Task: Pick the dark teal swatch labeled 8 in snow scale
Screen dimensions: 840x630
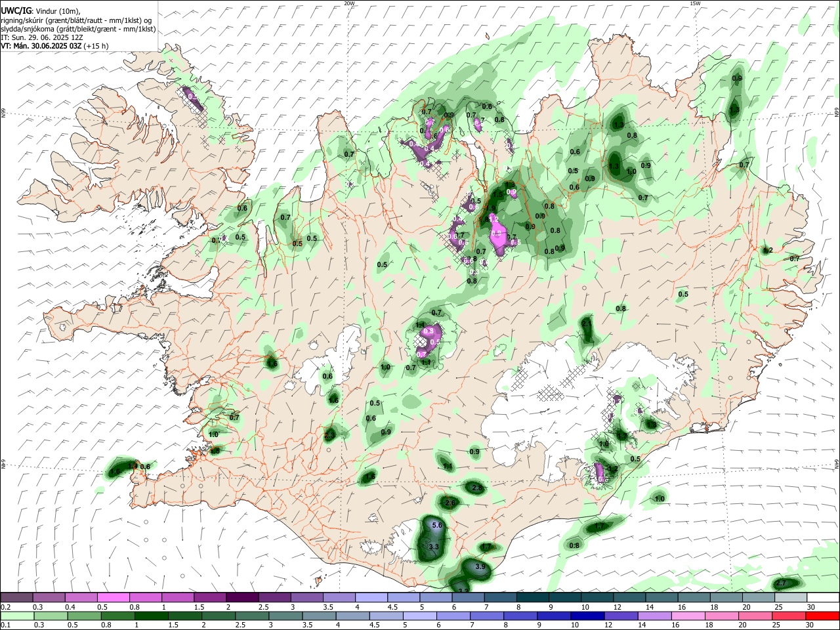Action: [x=532, y=598]
